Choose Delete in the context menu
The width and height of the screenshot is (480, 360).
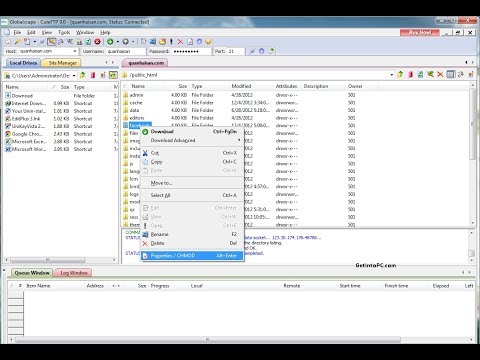coord(192,243)
